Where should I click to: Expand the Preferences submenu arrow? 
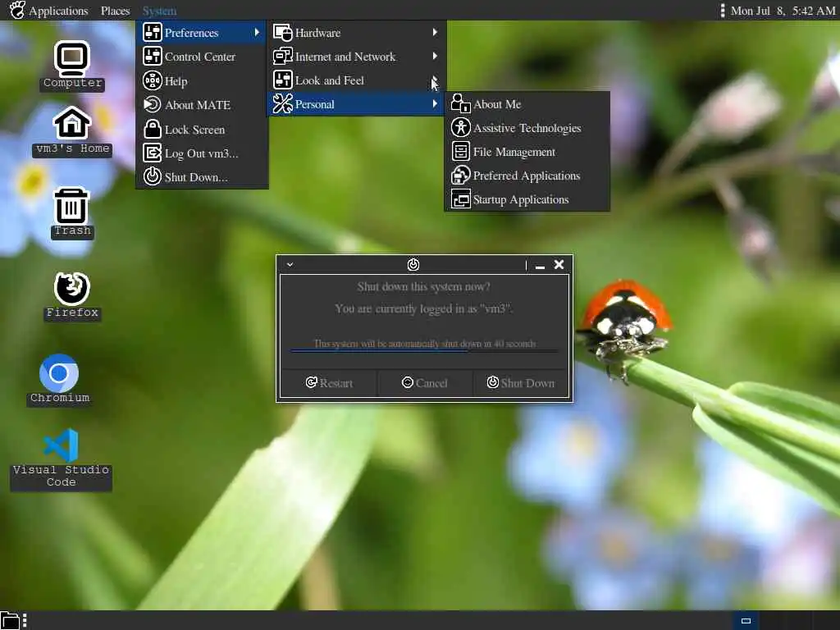(257, 32)
